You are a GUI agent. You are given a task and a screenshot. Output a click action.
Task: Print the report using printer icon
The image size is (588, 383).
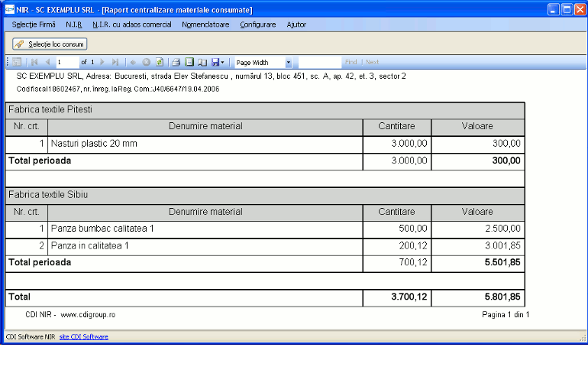176,62
